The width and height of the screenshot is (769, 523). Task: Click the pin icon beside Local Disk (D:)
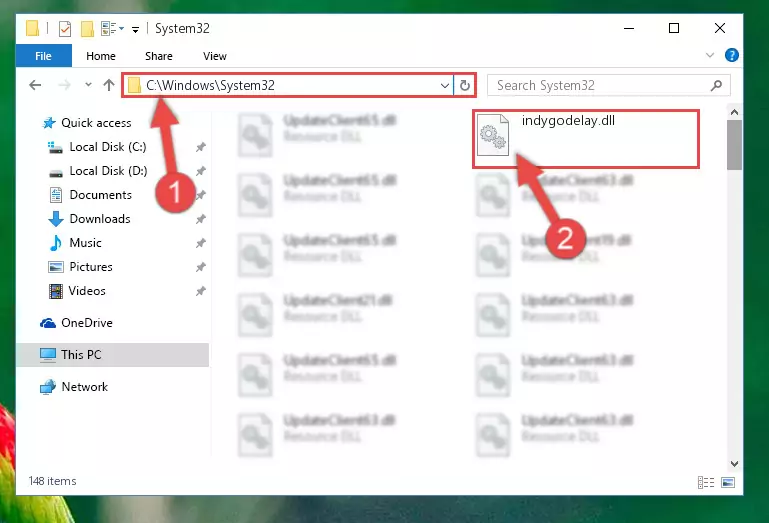[x=201, y=171]
